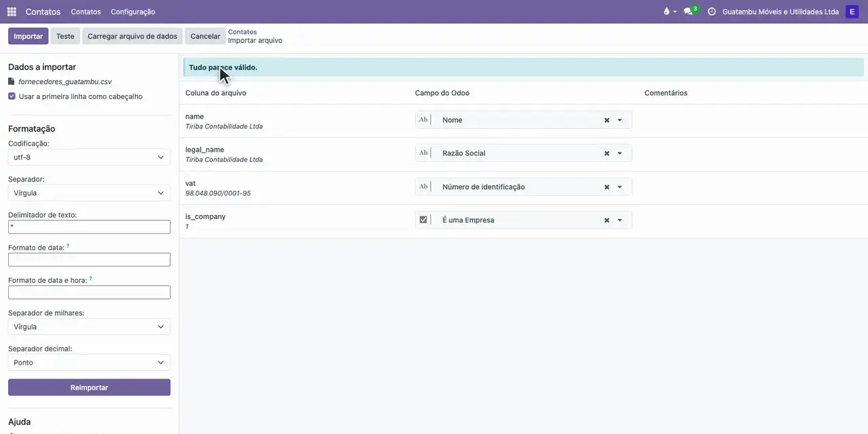This screenshot has height=434, width=868.
Task: Open the Contatos menu item
Action: click(85, 12)
